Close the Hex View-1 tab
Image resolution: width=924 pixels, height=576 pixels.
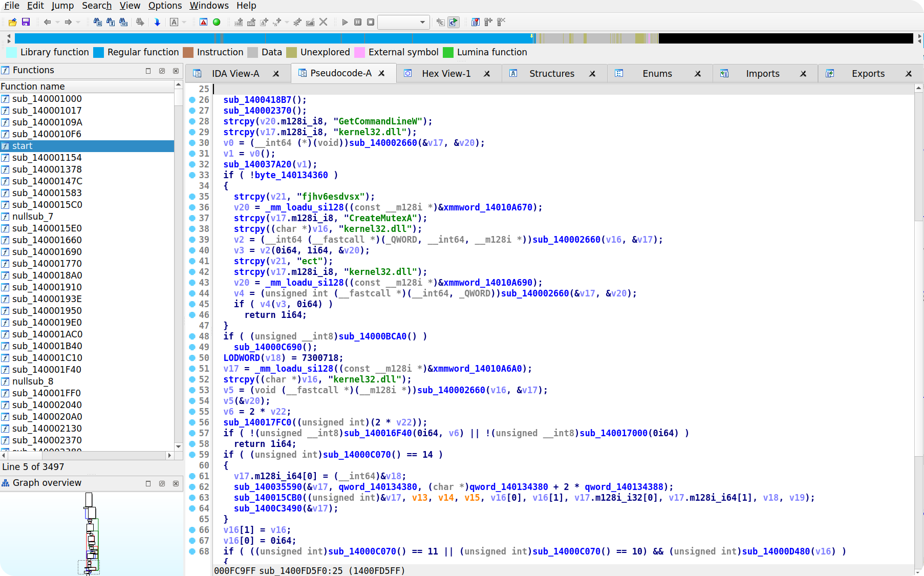coord(487,74)
